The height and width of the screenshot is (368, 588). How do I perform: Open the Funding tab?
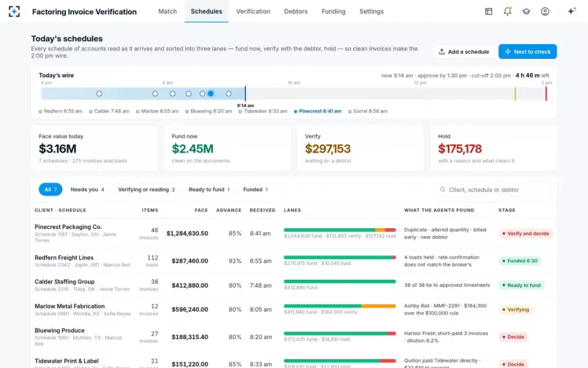(x=333, y=11)
